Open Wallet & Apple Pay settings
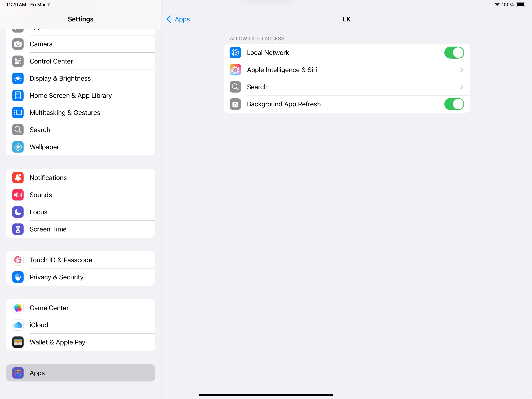Viewport: 532px width, 399px height. point(80,342)
